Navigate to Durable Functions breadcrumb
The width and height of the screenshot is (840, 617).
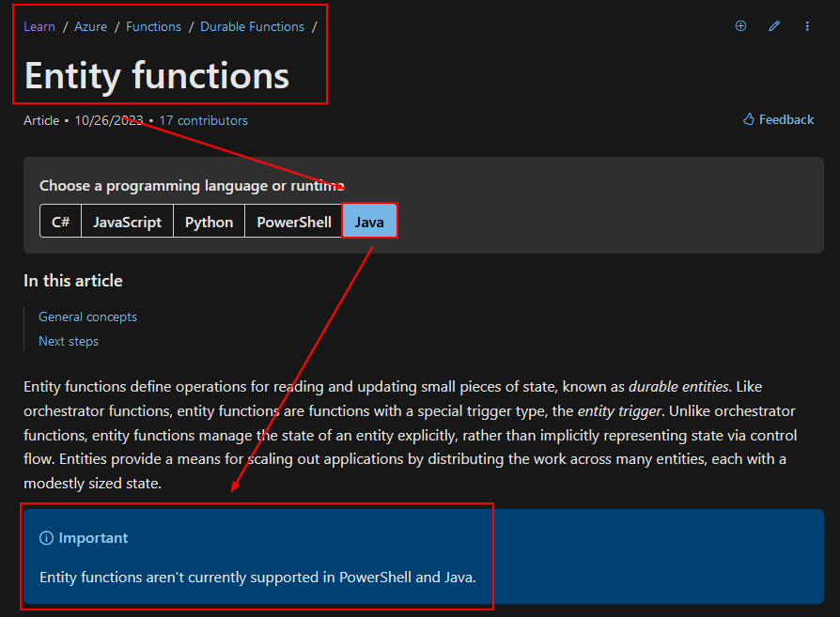click(252, 26)
